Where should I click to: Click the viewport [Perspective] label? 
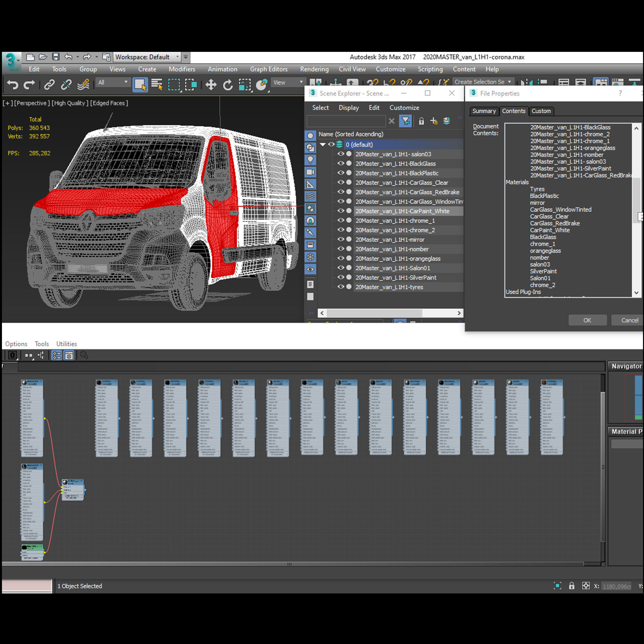coord(32,103)
